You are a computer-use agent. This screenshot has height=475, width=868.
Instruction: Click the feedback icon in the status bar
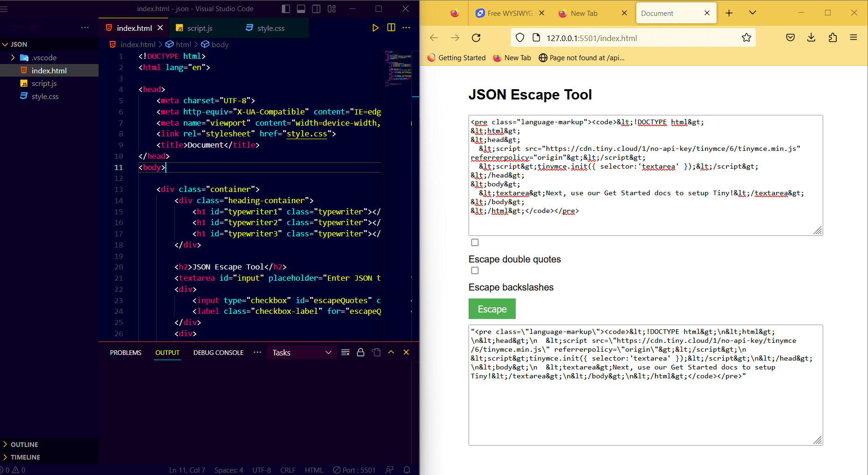(389, 470)
